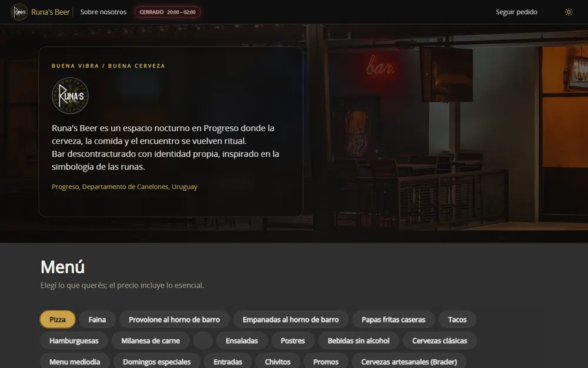The width and height of the screenshot is (588, 368).
Task: Select the Entradas category
Action: click(x=228, y=362)
